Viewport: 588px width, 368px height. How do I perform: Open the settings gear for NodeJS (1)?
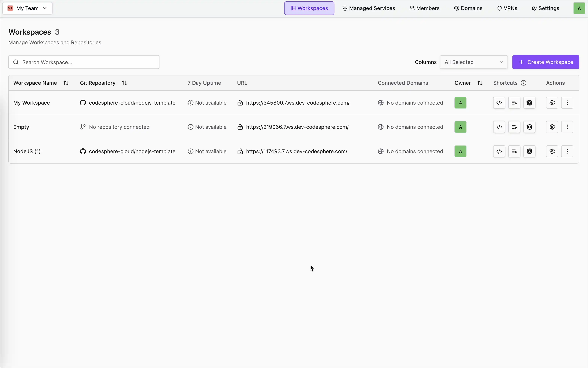[552, 151]
